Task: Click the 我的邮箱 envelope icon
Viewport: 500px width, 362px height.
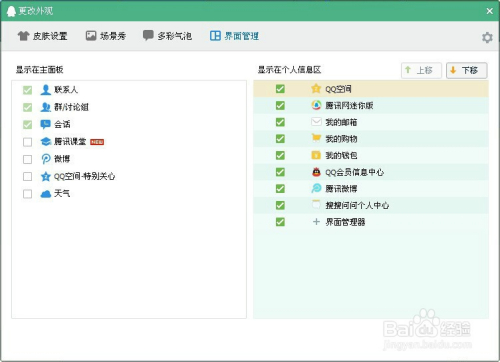Action: [x=316, y=122]
